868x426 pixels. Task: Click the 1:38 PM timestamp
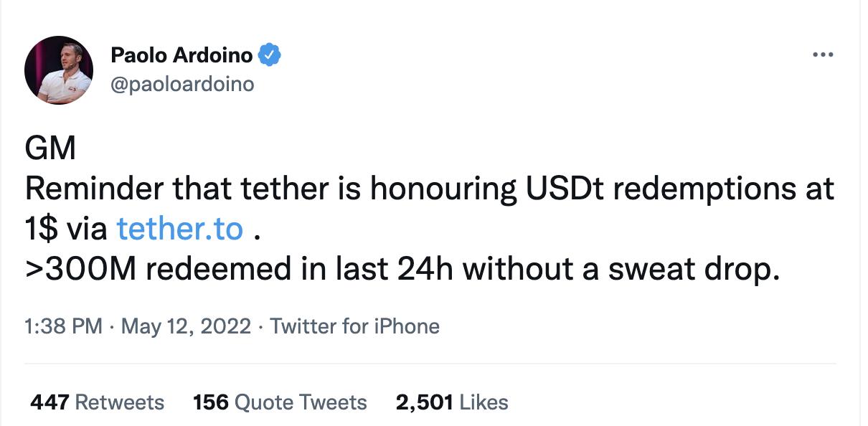pyautogui.click(x=63, y=327)
